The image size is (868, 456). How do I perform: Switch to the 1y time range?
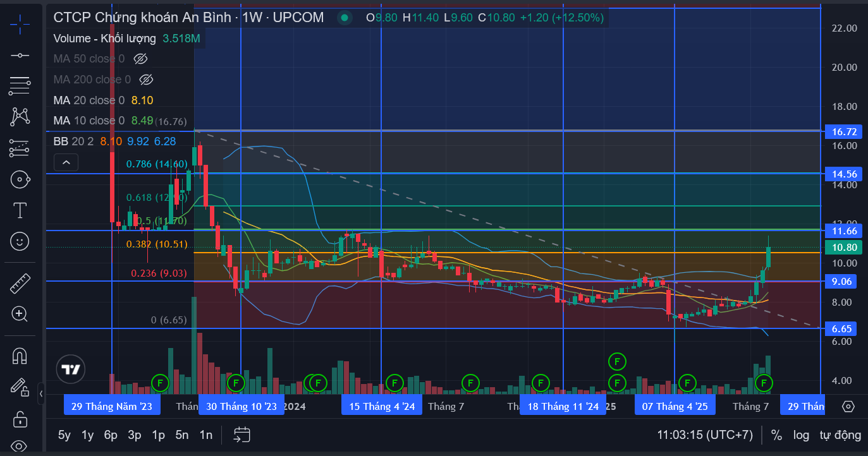point(88,435)
